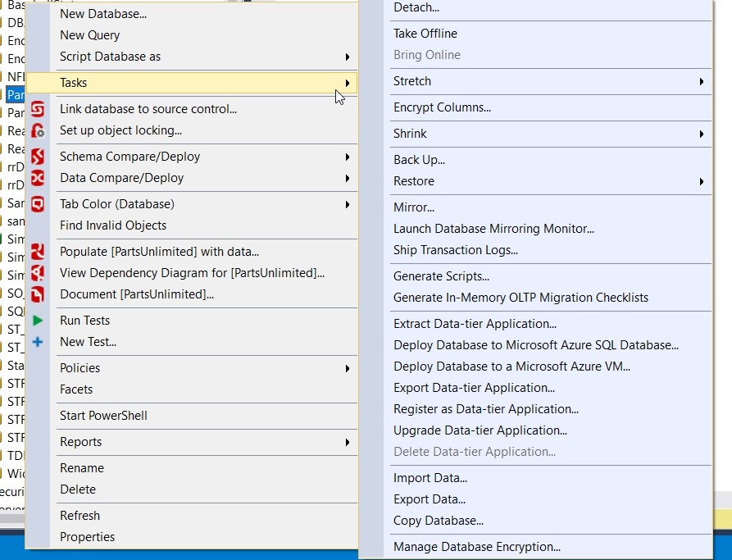
Task: Click the red icon next to Tab Color (Database)
Action: [38, 204]
